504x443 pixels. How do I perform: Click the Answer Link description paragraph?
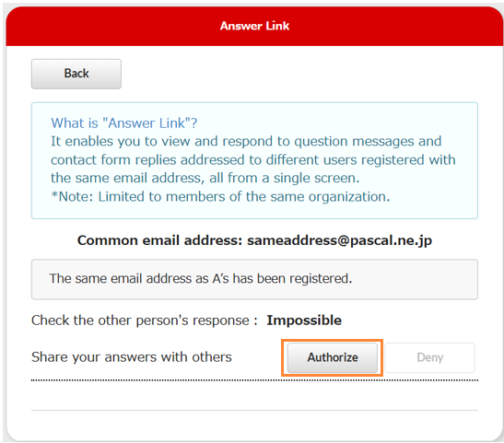[x=253, y=159]
